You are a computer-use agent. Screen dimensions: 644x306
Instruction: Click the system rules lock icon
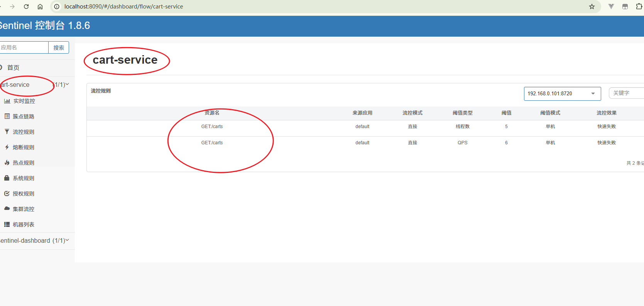(7, 178)
